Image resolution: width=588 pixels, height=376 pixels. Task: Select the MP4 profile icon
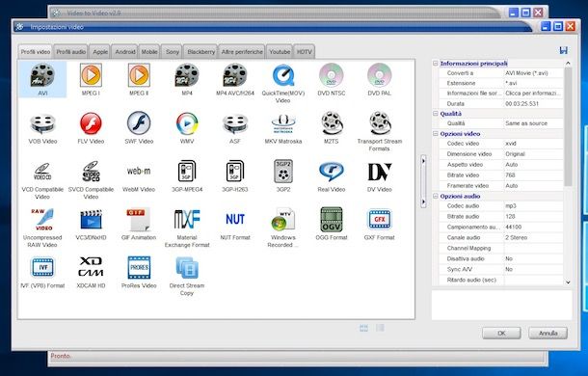(187, 75)
